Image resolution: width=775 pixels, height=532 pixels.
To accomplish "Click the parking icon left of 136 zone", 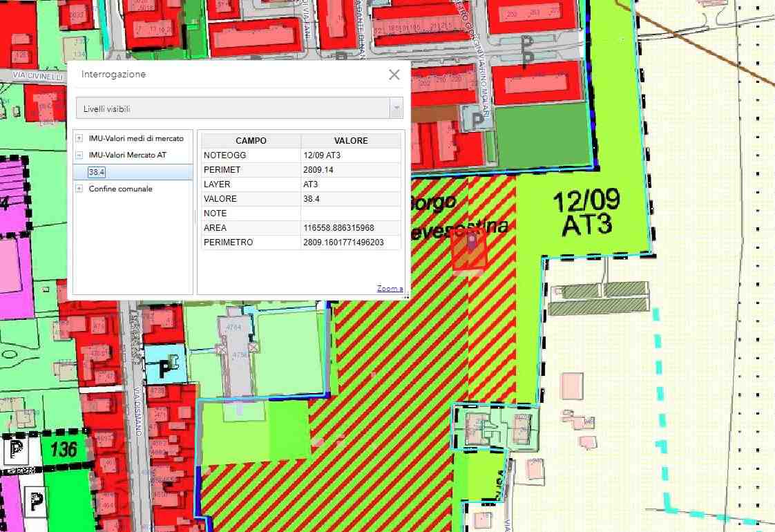I will pos(15,452).
